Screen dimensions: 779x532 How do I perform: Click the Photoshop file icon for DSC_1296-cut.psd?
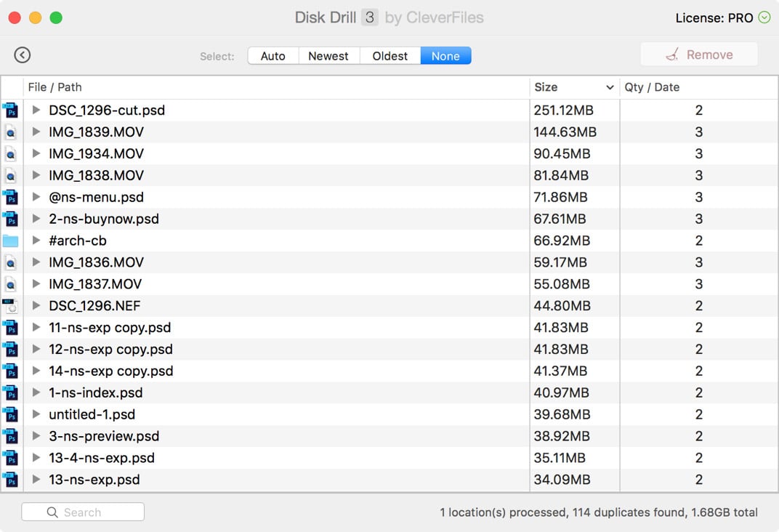pos(11,110)
